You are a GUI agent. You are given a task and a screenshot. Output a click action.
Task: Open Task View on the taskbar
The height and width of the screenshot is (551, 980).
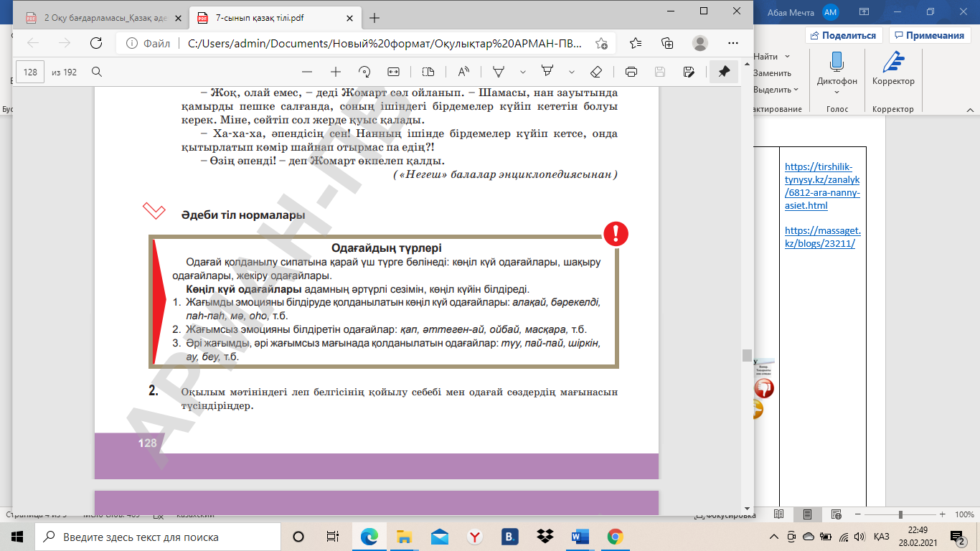(333, 537)
